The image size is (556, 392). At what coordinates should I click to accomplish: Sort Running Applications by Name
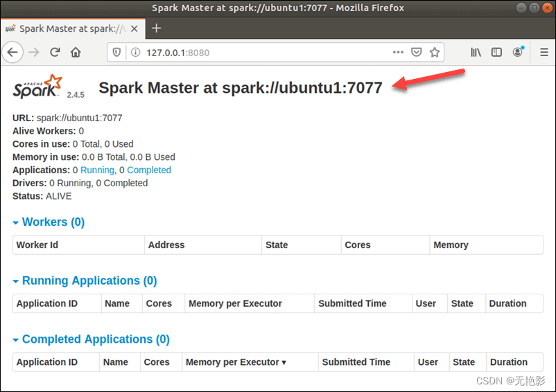click(117, 303)
